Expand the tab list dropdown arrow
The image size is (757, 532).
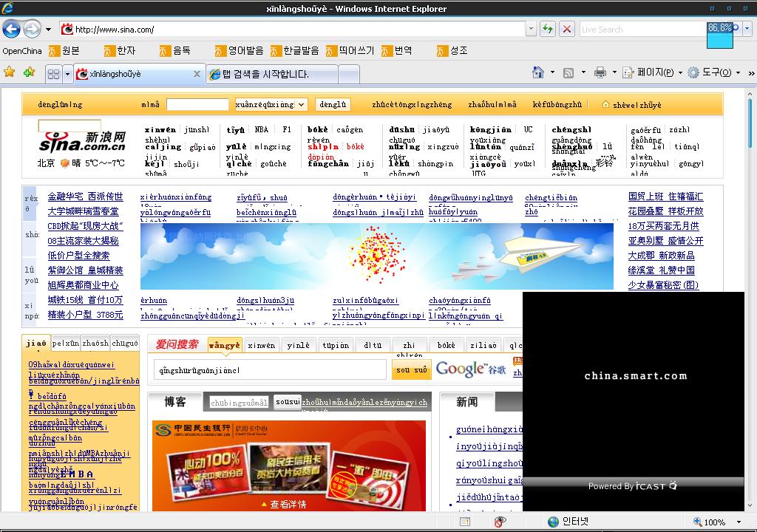point(67,74)
